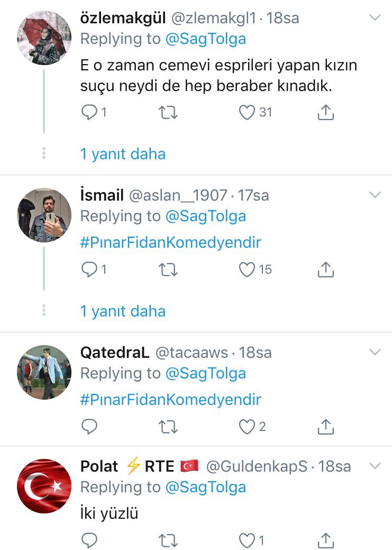Reply to özlemakgül's tweet
The height and width of the screenshot is (550, 392).
tap(89, 112)
